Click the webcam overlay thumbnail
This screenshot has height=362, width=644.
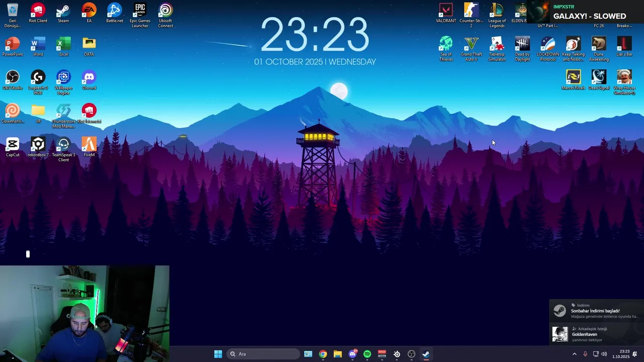tap(85, 314)
